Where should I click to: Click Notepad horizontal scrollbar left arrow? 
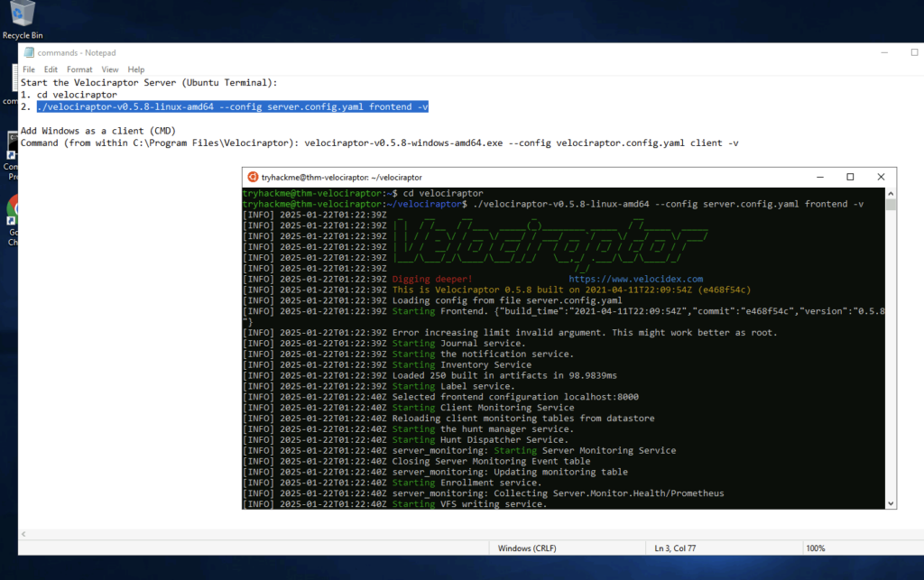click(23, 534)
